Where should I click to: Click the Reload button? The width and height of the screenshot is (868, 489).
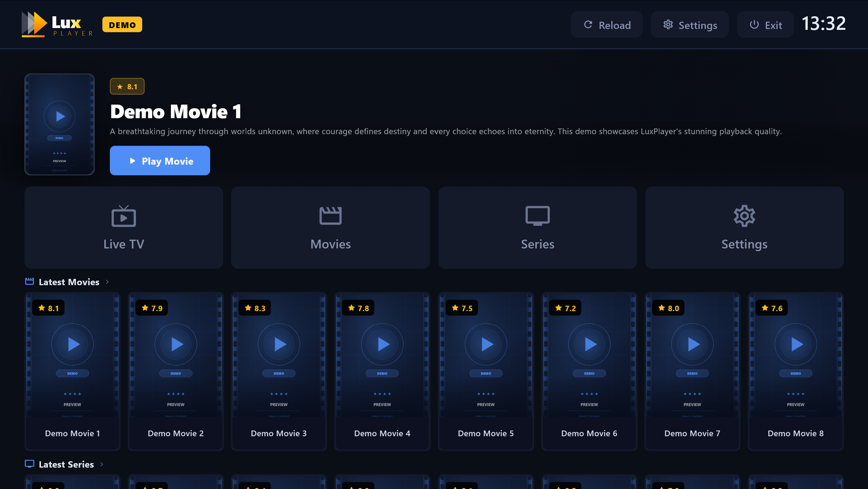(x=606, y=25)
